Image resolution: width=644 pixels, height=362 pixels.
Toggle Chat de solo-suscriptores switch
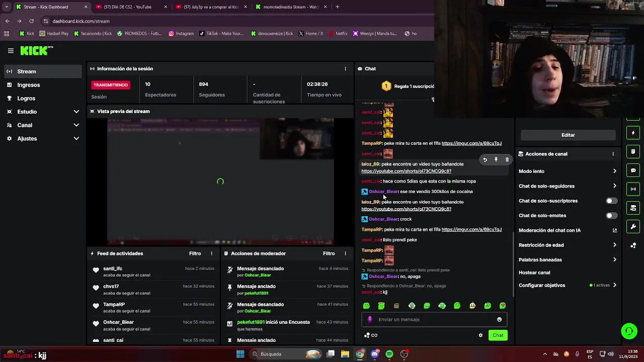click(x=611, y=201)
